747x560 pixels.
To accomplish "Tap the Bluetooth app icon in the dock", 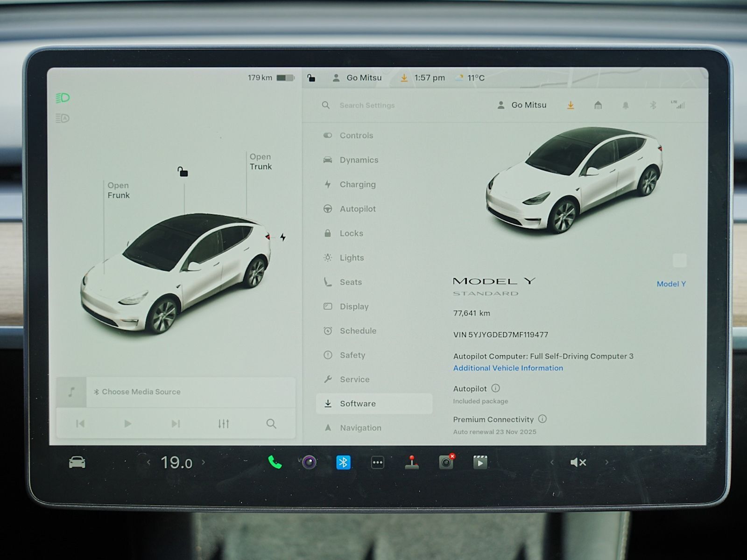I will pos(343,462).
